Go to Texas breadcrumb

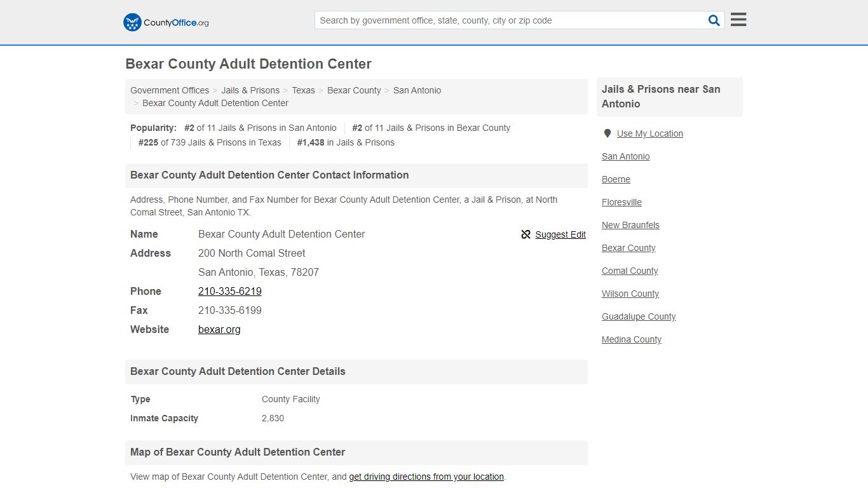click(x=303, y=90)
